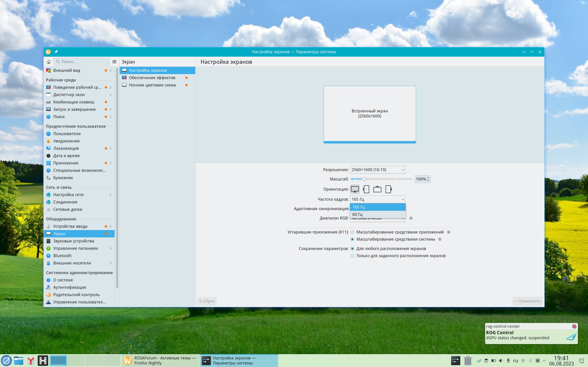
Task: Open the hamburger menu beside search
Action: [x=114, y=62]
